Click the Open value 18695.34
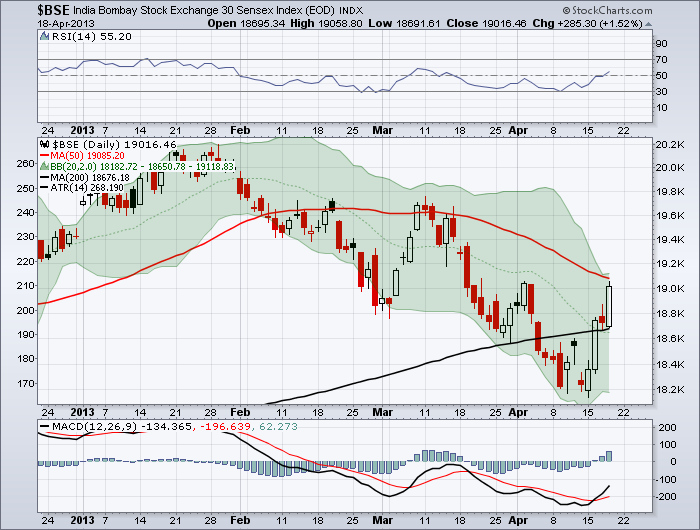700x530 pixels. point(262,24)
